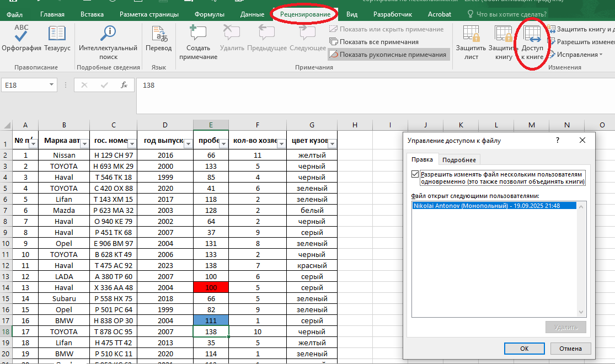Open Интеллектуальный поиск
Image resolution: width=615 pixels, height=364 pixels.
(108, 42)
